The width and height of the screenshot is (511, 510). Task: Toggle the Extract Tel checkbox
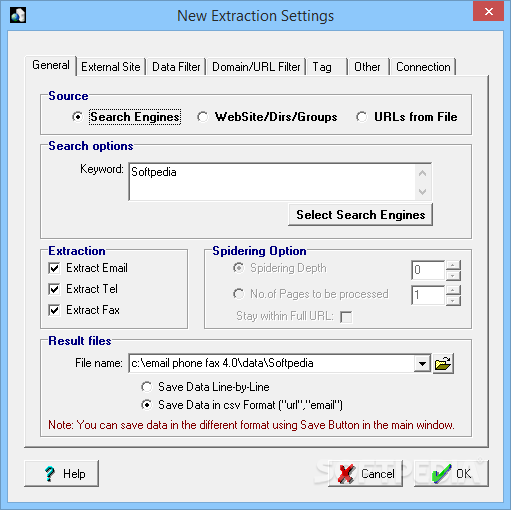tap(83, 289)
